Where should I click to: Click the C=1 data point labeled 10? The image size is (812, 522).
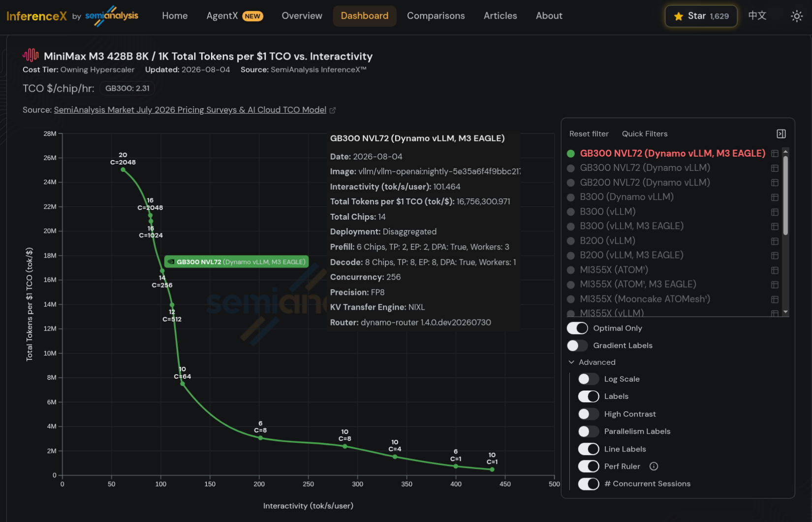492,469
